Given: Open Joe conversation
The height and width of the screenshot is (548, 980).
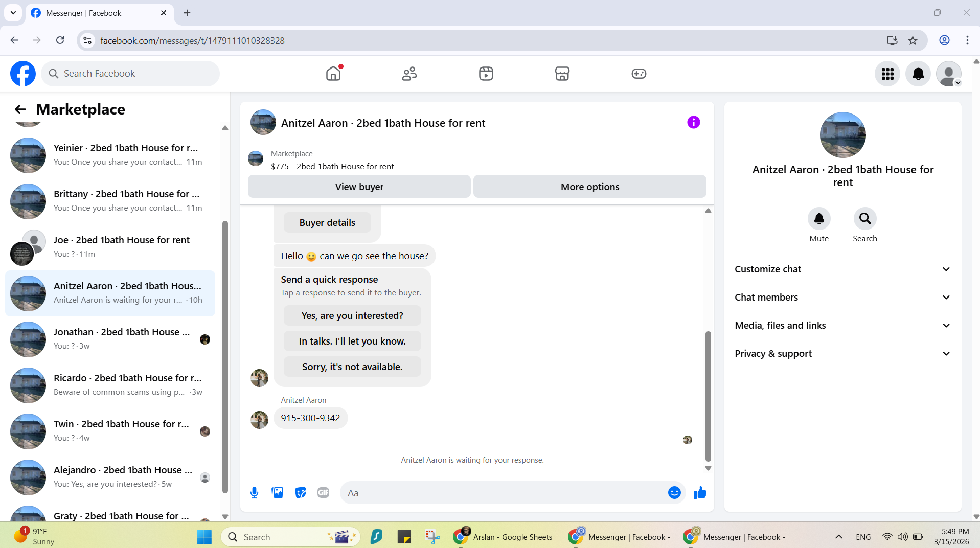Looking at the screenshot, I should [110, 247].
